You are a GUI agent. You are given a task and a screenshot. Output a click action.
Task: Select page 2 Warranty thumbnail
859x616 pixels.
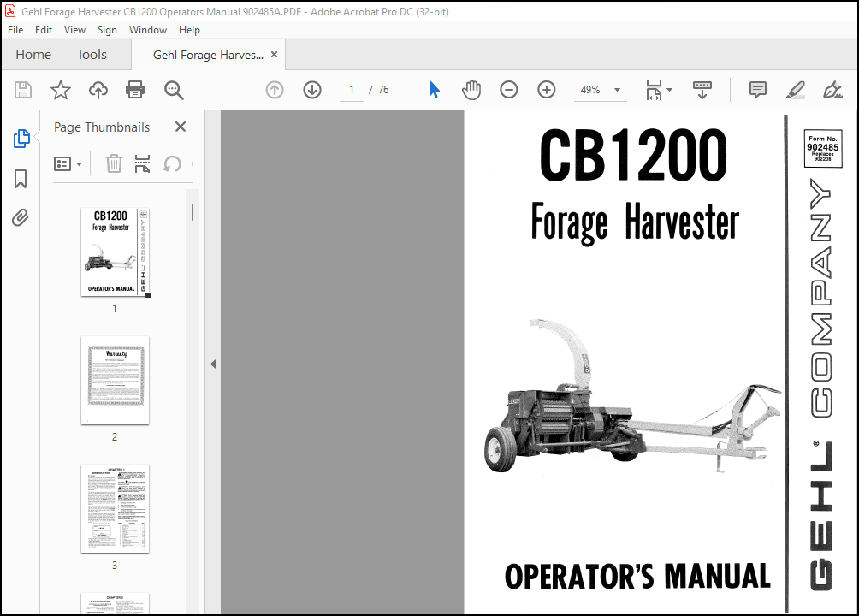115,381
